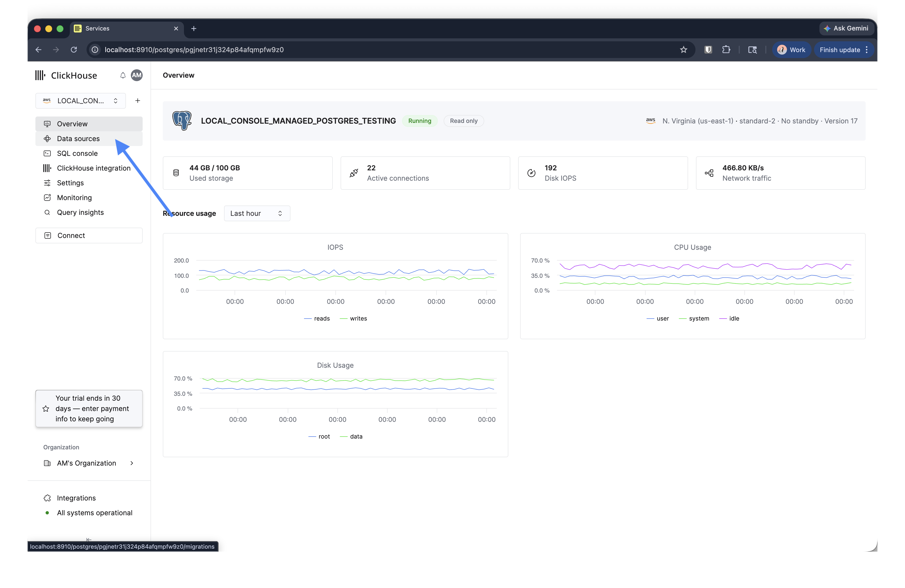The image size is (905, 588).
Task: Open the Last hour time range dropdown
Action: [x=257, y=214]
